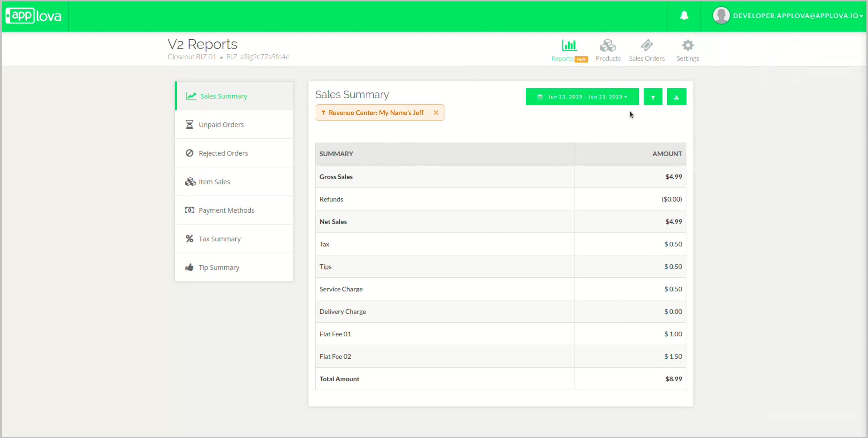Switch to the Settings label

click(688, 59)
